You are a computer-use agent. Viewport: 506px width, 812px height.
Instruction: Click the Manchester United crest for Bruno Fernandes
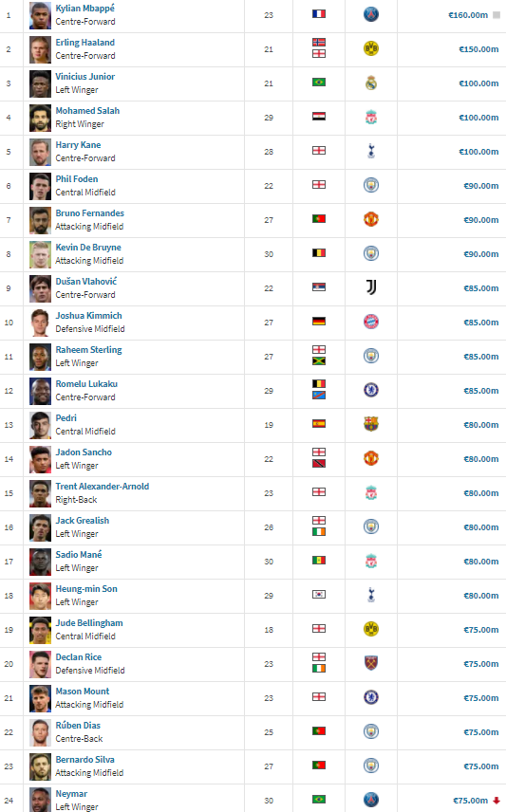coord(370,219)
